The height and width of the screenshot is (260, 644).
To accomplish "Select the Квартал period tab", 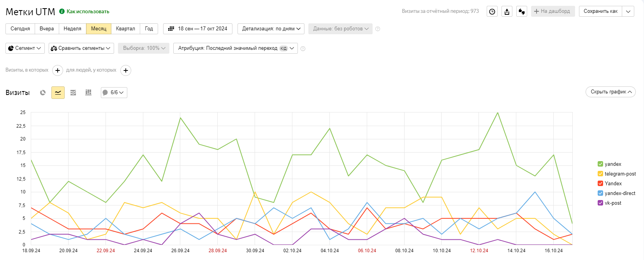I will [125, 29].
